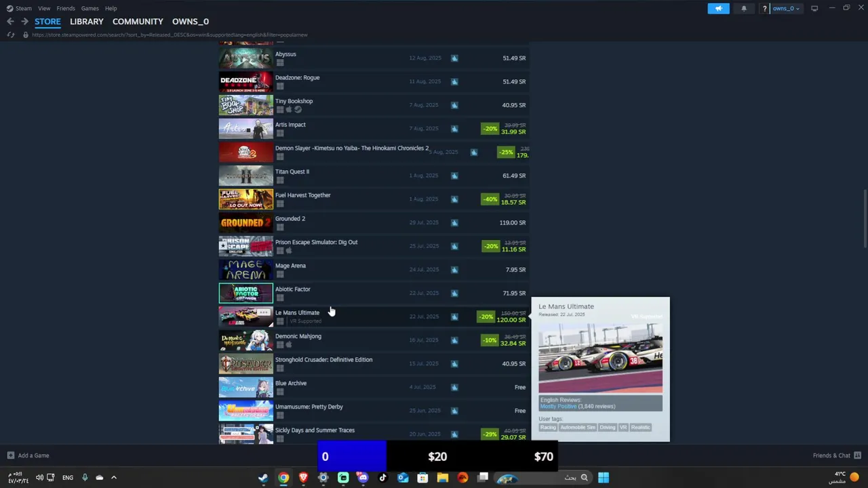Open the Steam announcements megaphone button
Viewport: 868px width, 488px height.
pos(718,8)
